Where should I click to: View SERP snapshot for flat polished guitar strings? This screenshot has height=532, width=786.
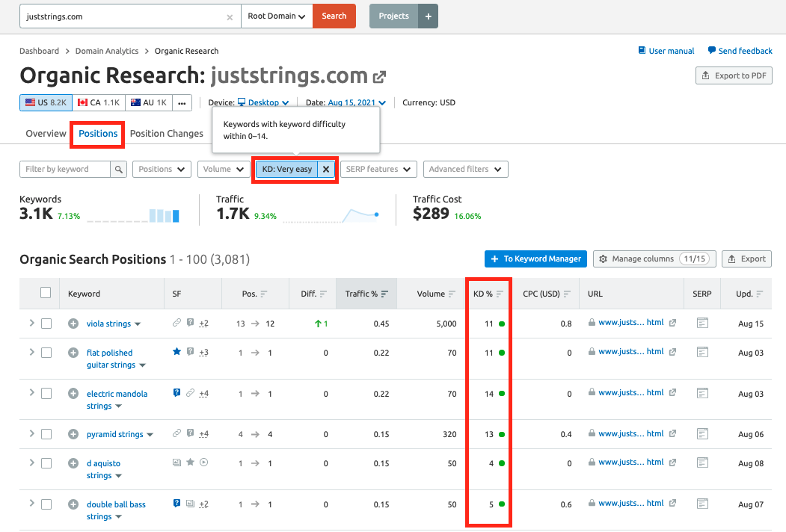pos(702,352)
